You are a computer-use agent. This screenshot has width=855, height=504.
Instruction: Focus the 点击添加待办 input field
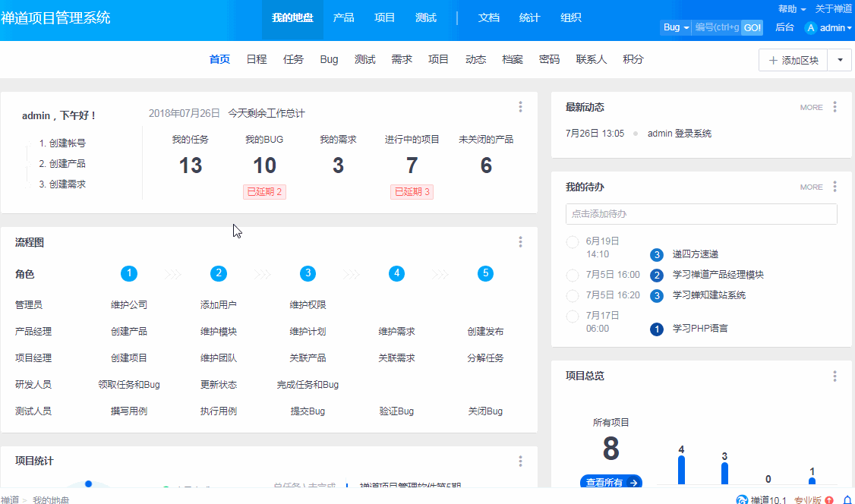pos(701,214)
